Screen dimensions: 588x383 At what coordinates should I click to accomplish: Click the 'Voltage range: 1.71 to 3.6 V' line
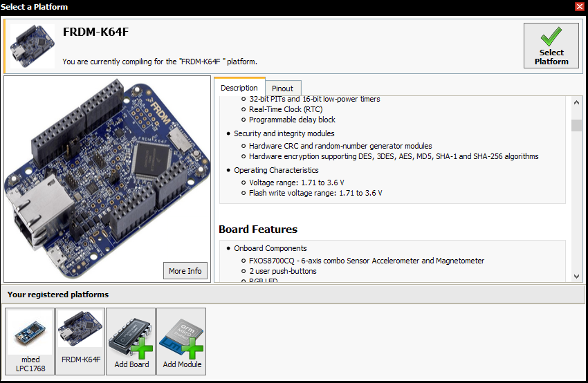point(297,183)
